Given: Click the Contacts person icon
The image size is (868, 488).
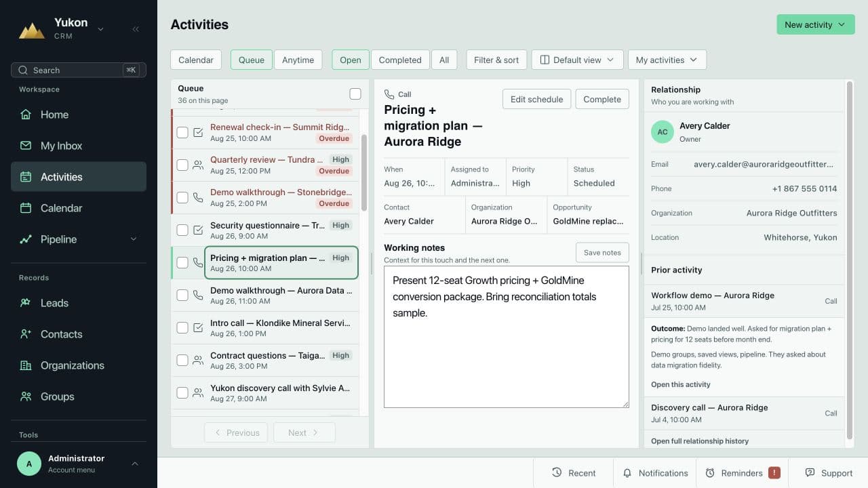Looking at the screenshot, I should click(26, 334).
